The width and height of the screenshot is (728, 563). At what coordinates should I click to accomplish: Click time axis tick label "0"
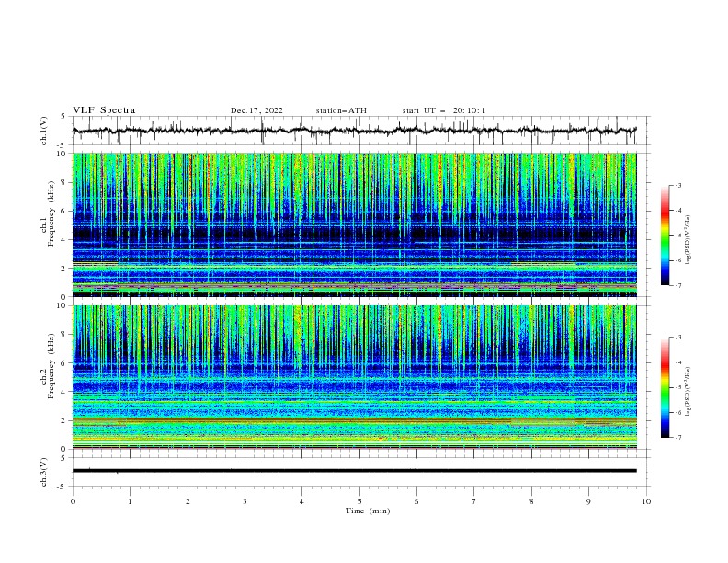pyautogui.click(x=73, y=501)
